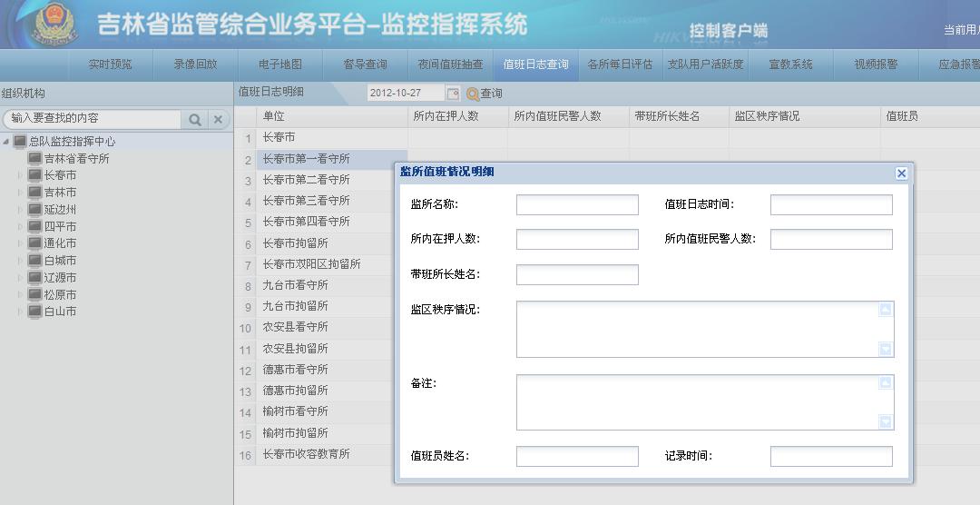The width and height of the screenshot is (980, 505).
Task: Open the 电子地图 tab
Action: [x=280, y=64]
